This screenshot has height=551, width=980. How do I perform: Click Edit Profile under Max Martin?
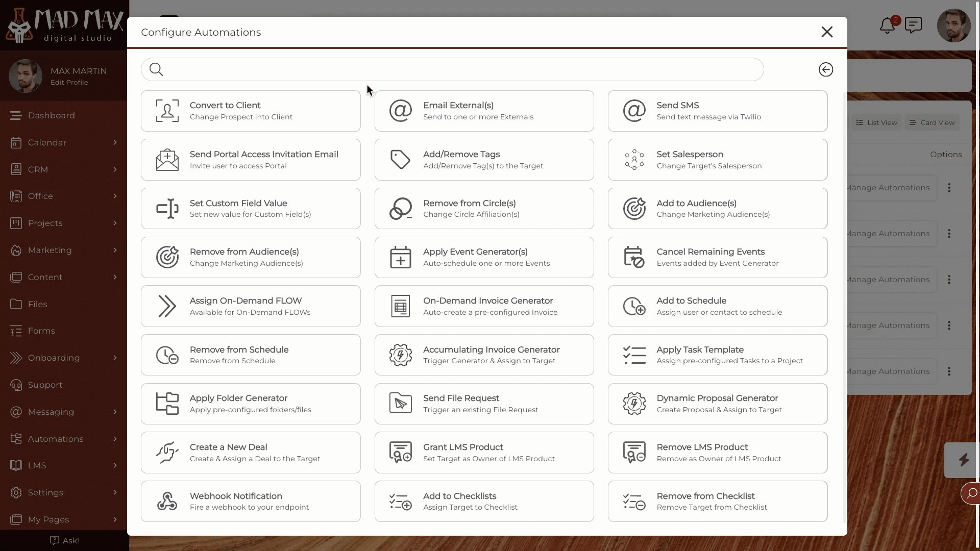pos(69,82)
